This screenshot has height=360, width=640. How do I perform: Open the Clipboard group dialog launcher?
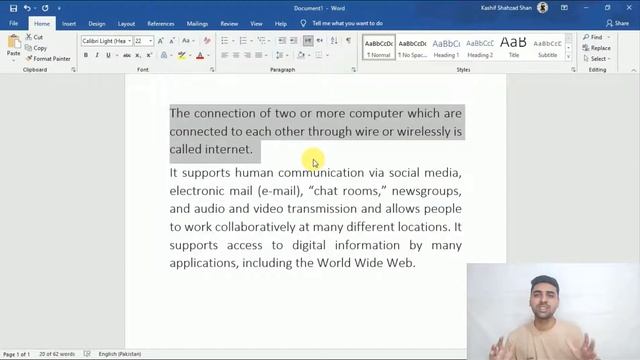pyautogui.click(x=73, y=70)
